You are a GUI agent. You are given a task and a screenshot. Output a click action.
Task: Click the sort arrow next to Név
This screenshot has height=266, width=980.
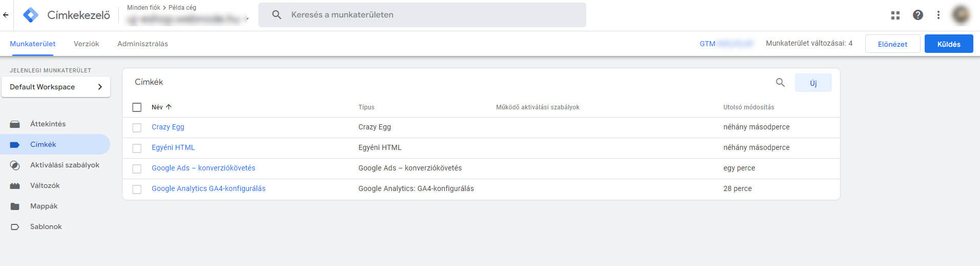[x=169, y=107]
